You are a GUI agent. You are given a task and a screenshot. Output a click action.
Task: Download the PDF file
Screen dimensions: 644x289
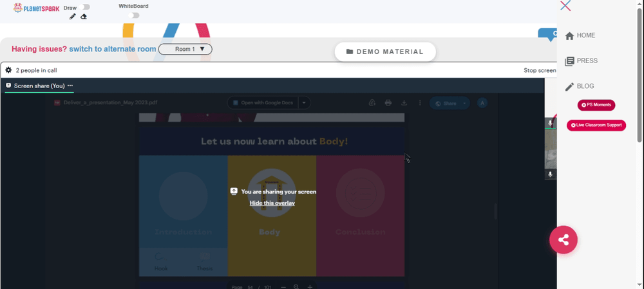click(404, 103)
